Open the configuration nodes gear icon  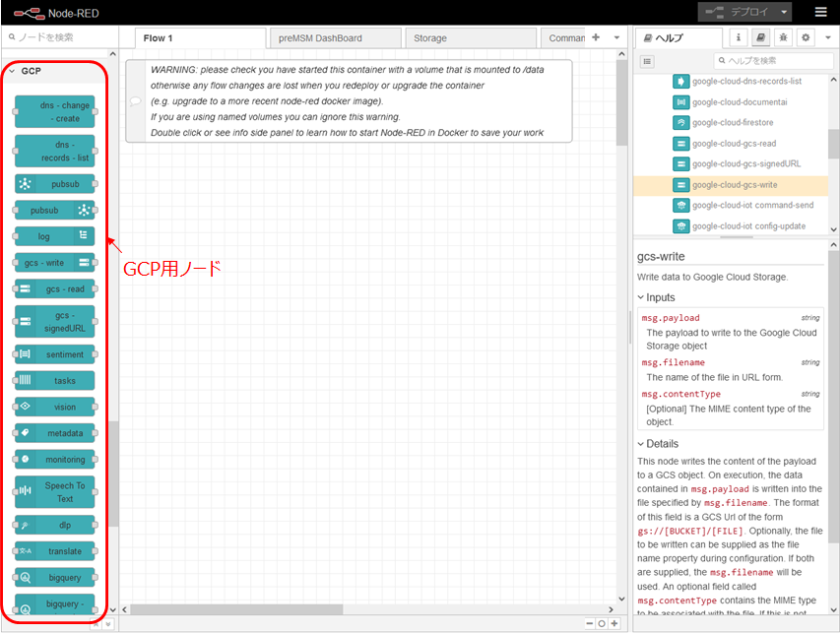[x=806, y=37]
